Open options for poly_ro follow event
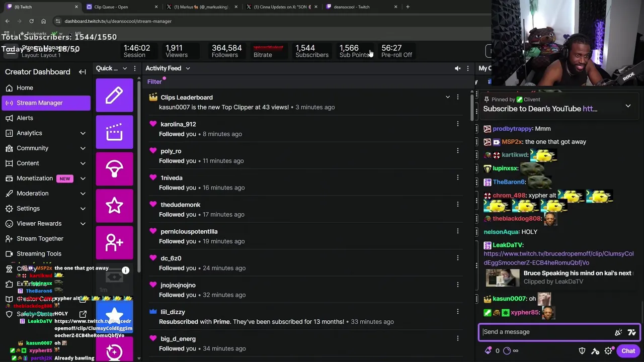The height and width of the screenshot is (362, 644). point(457,150)
